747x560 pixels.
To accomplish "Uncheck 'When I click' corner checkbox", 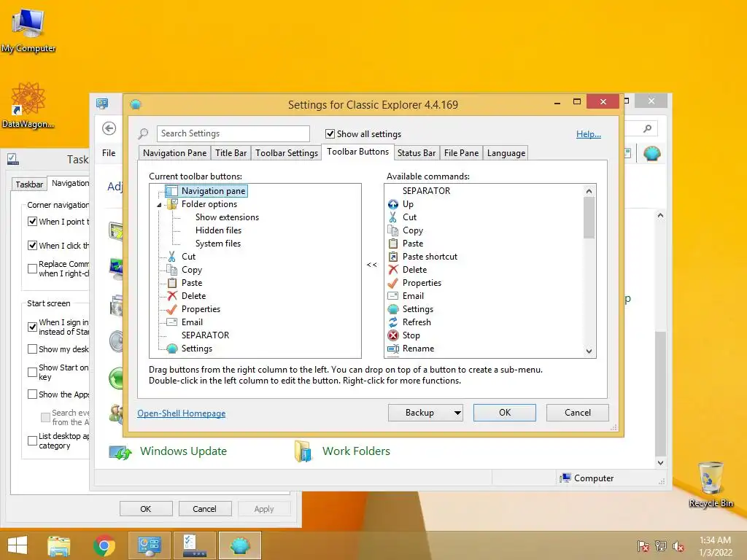I will pyautogui.click(x=32, y=245).
